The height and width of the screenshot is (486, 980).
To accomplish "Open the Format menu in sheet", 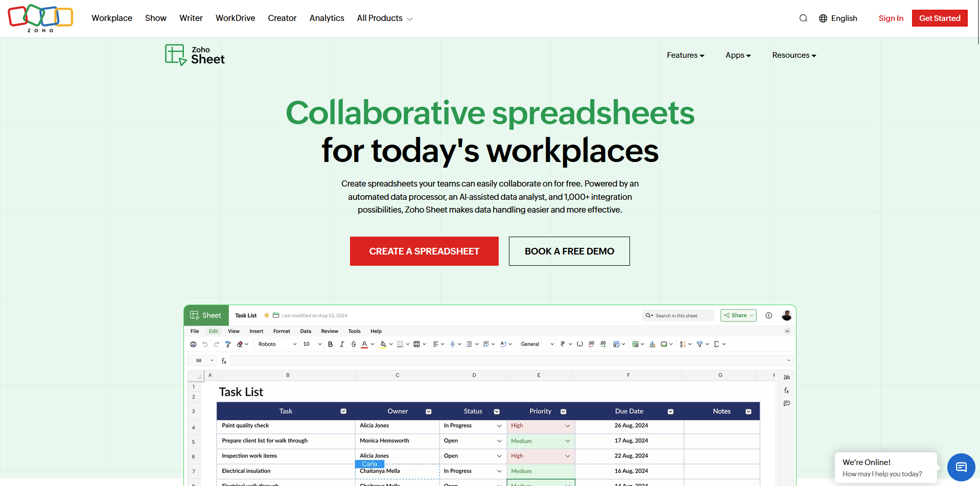I will (282, 331).
